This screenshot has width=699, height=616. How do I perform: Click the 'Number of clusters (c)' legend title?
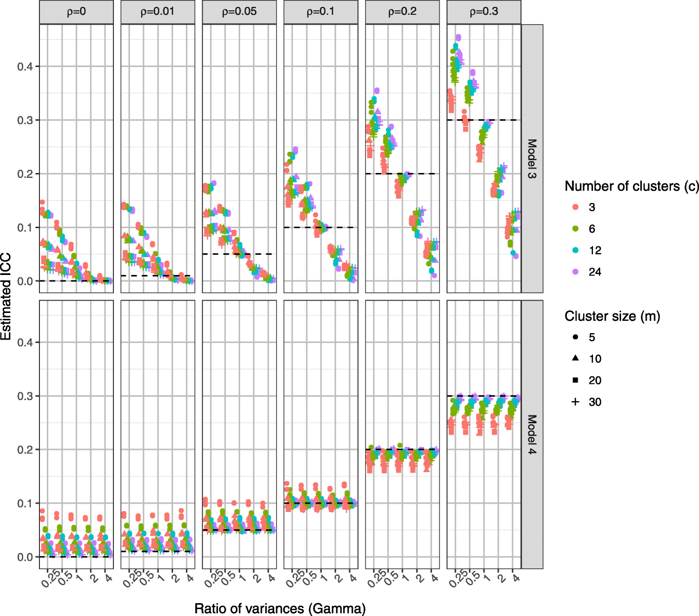point(631,186)
